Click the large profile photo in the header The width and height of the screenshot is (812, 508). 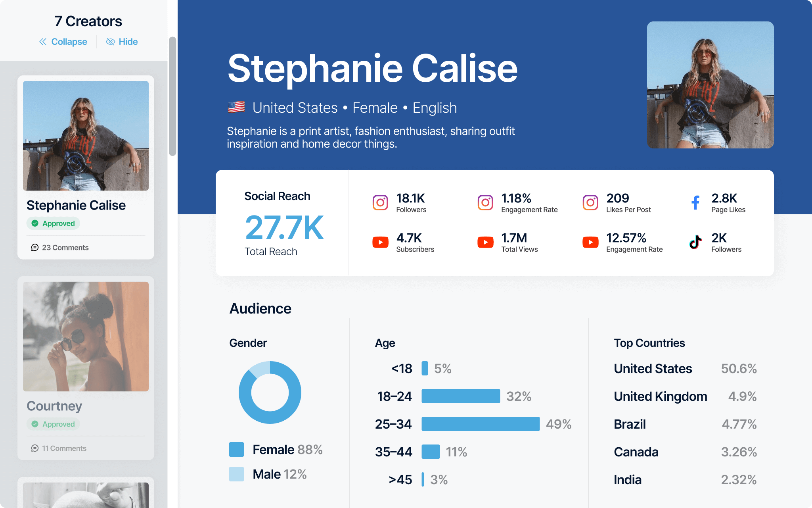710,85
